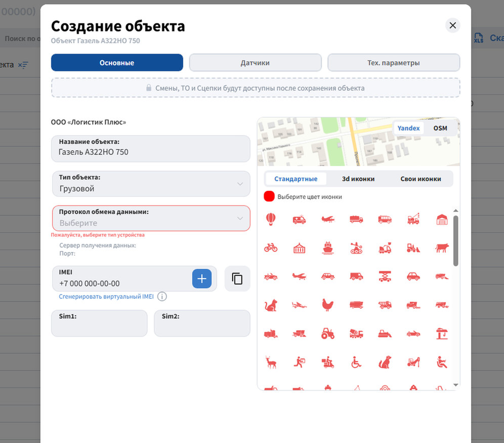Viewport: 504px width, 443px height.
Task: Pick the wheelchair icon
Action: [356, 363]
